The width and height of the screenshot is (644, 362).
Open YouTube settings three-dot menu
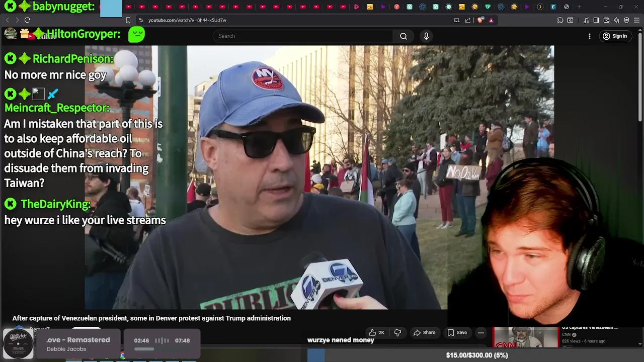[x=590, y=36]
